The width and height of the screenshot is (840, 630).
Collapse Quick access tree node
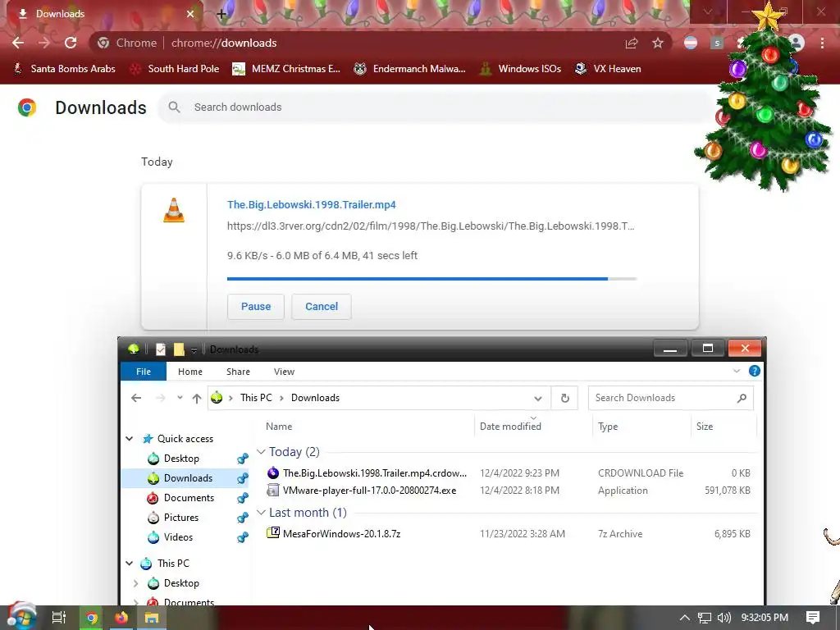click(129, 439)
